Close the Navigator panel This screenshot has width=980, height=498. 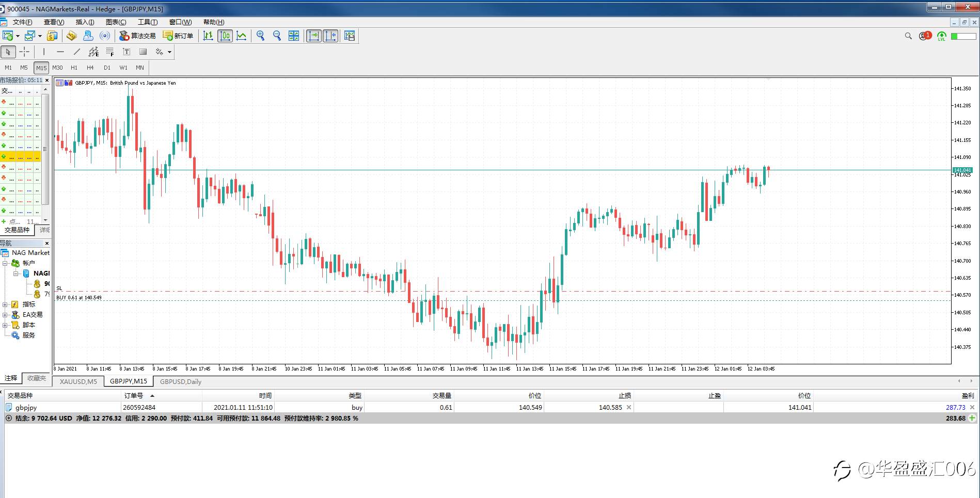[x=47, y=244]
